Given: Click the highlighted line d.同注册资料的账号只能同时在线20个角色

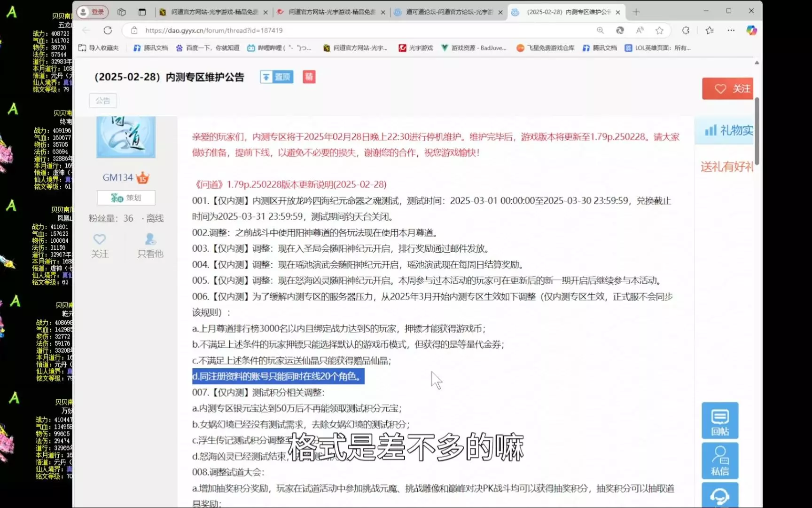Looking at the screenshot, I should [278, 376].
